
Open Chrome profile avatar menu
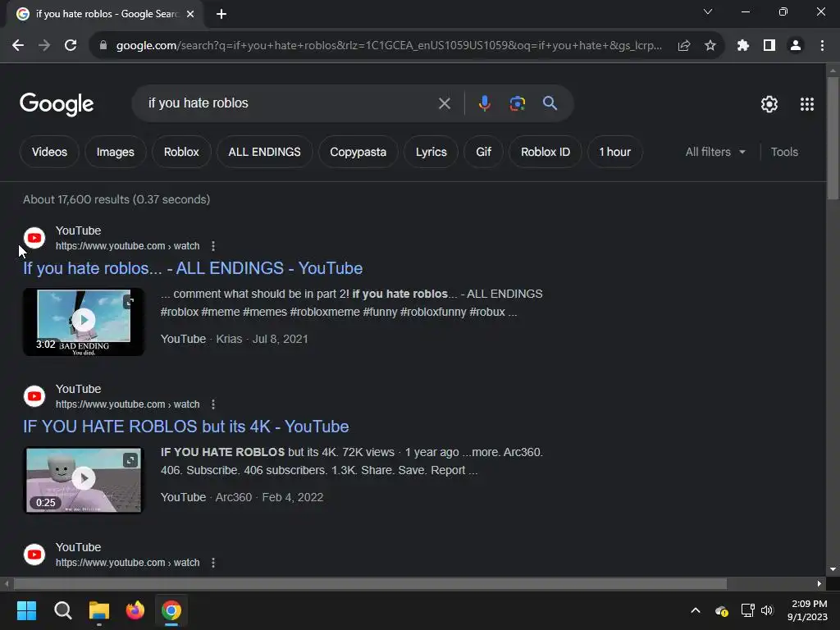click(796, 46)
